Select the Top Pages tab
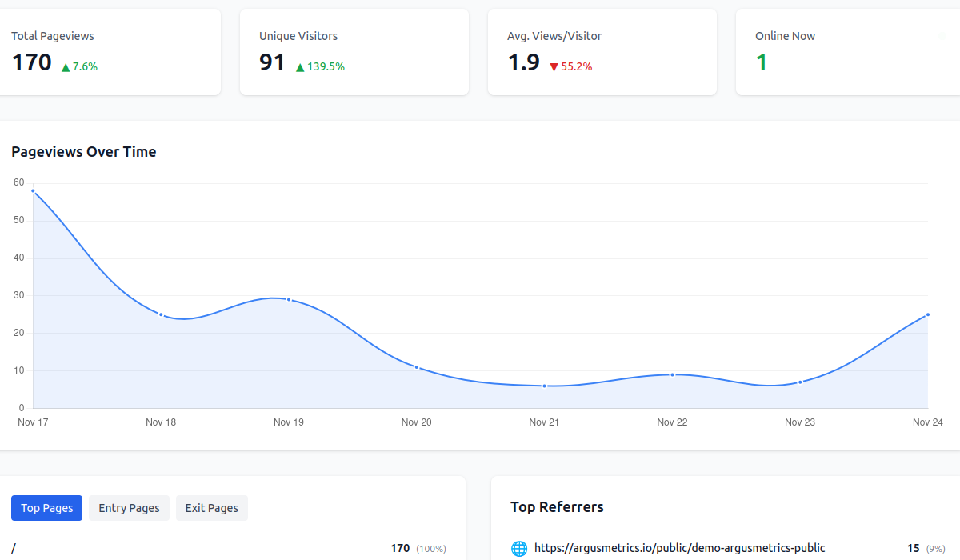Screen dimensions: 960x560 coord(46,507)
